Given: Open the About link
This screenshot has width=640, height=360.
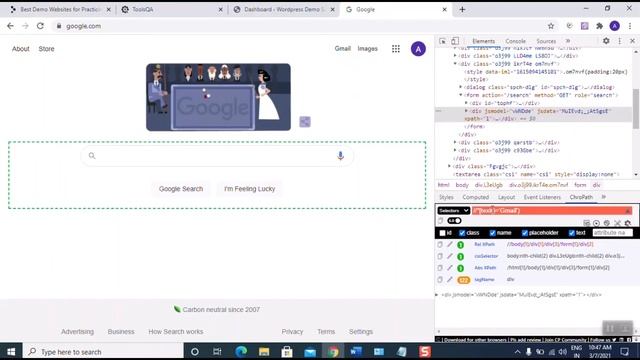Looking at the screenshot, I should [x=20, y=49].
